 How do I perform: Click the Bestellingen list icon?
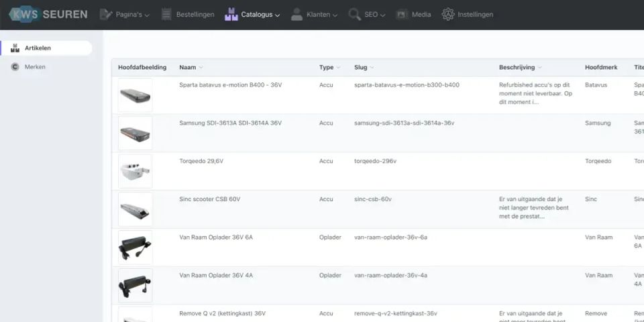coord(166,14)
